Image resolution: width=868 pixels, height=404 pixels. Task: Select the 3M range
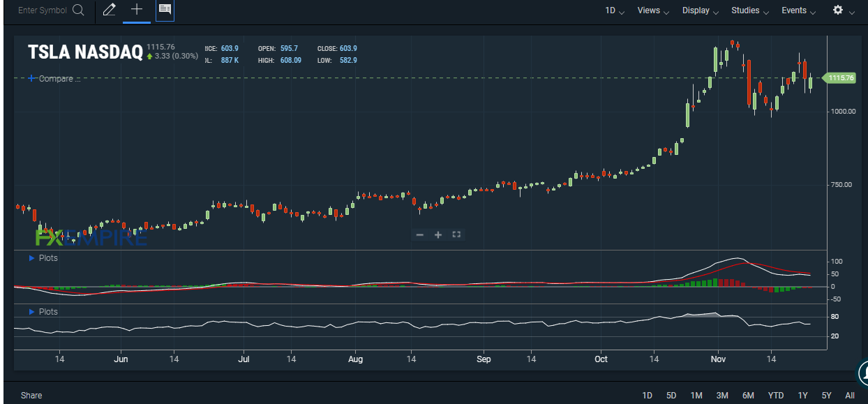pos(722,396)
